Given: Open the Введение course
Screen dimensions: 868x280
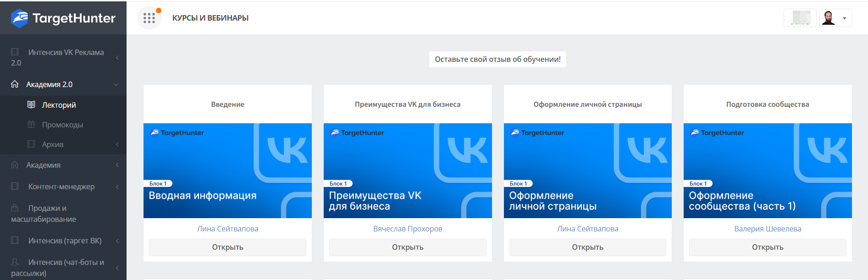Looking at the screenshot, I should 227,247.
